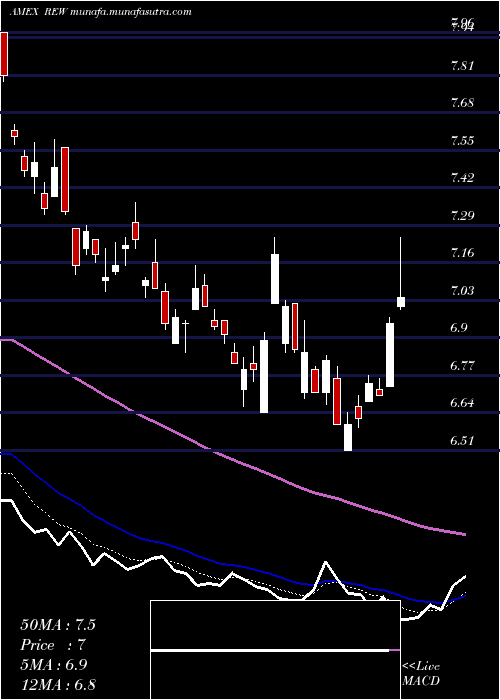Click the 7.29 price axis label
Viewport: 500px width, 700px height.
click(x=462, y=216)
